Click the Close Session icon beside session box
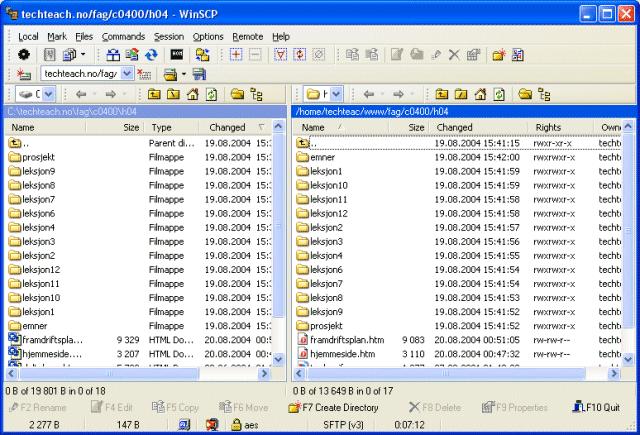This screenshot has height=435, width=640. [144, 74]
